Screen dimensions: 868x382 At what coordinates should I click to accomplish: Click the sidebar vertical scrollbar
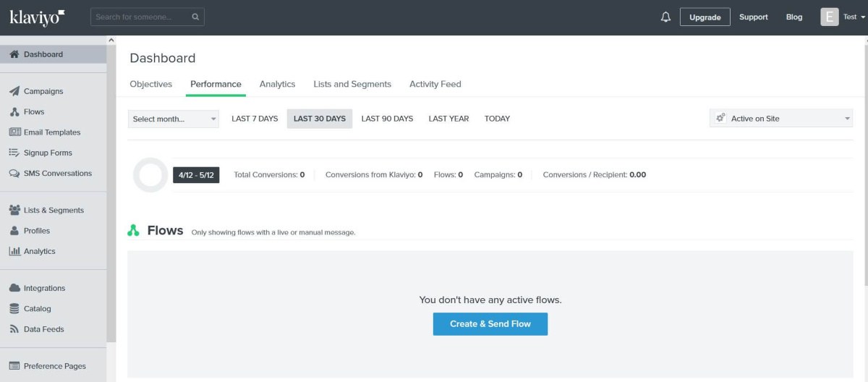click(111, 192)
